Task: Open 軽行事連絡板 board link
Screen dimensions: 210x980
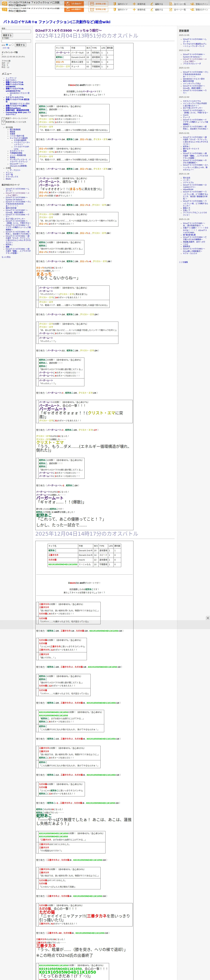Action: click(x=15, y=129)
